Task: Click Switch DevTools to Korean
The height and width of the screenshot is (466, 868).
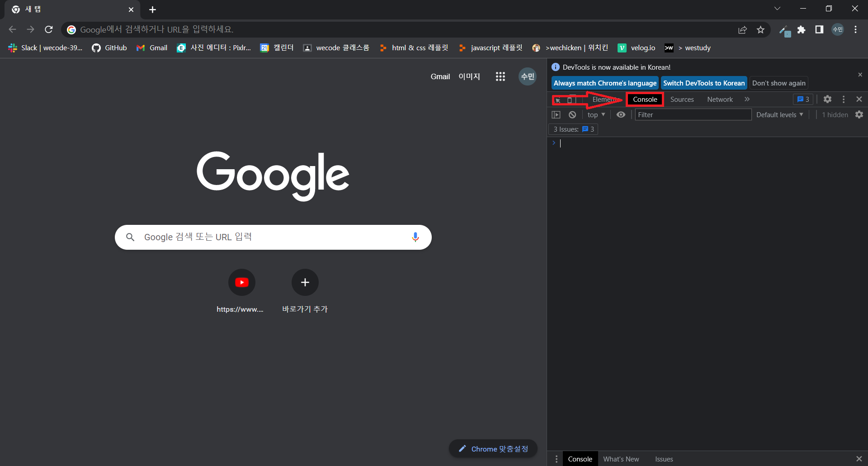Action: [x=704, y=83]
